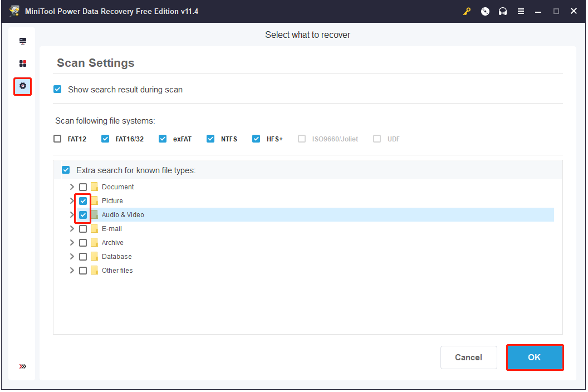The width and height of the screenshot is (588, 392).
Task: Select the Document label in tree
Action: coord(117,187)
